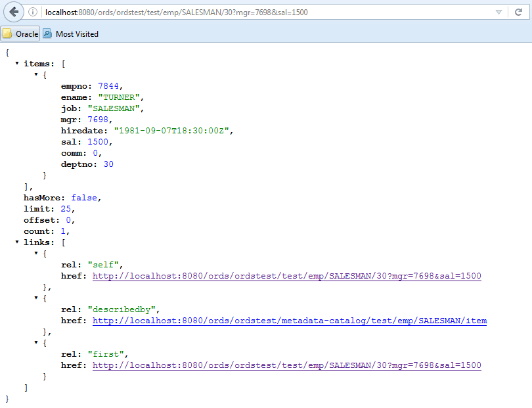Viewport: 532px width, 408px height.
Task: Click the Most Visited bookmark icon
Action: click(x=47, y=34)
